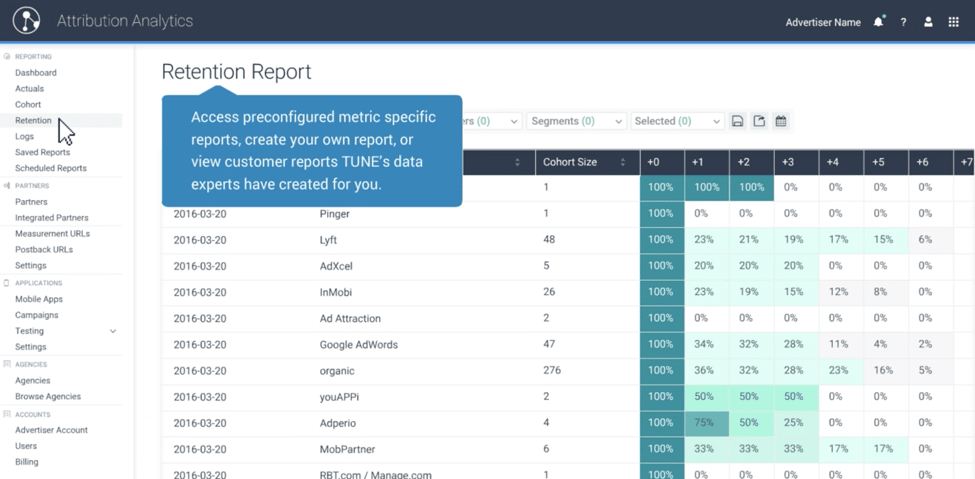975x479 pixels.
Task: Click the Lyft row partner name
Action: pos(328,240)
